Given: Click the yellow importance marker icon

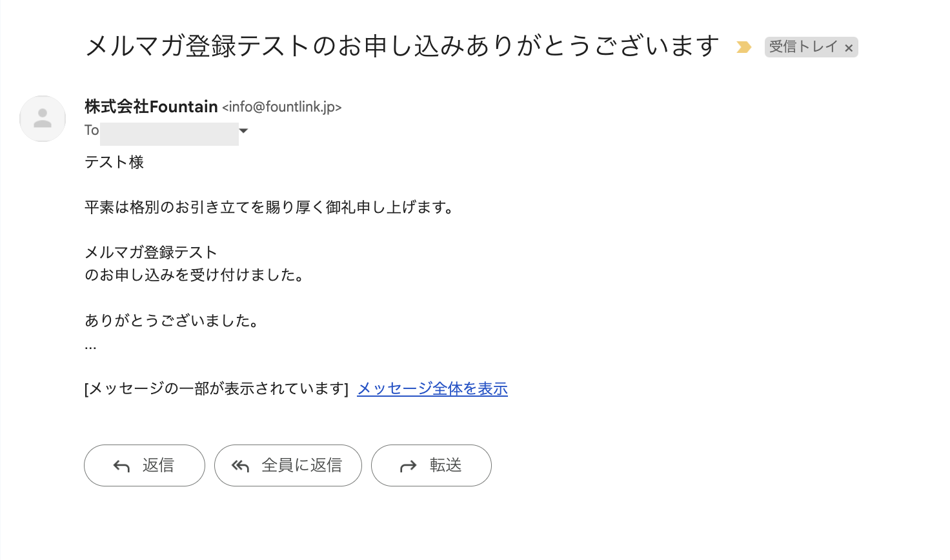Looking at the screenshot, I should click(743, 47).
